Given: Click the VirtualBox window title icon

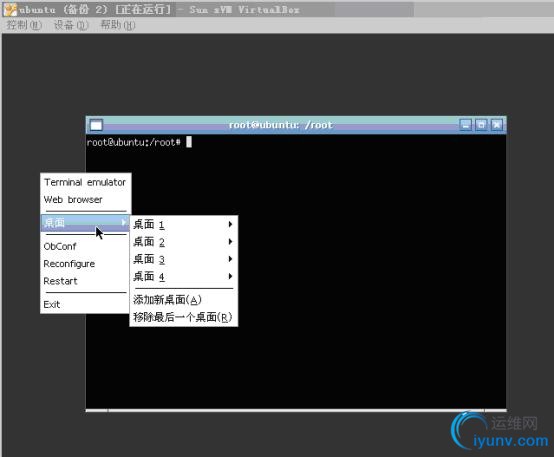Looking at the screenshot, I should (x=10, y=10).
